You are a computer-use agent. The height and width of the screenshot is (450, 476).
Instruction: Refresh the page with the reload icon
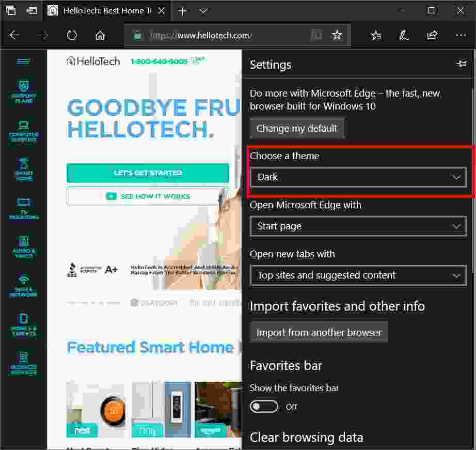72,35
